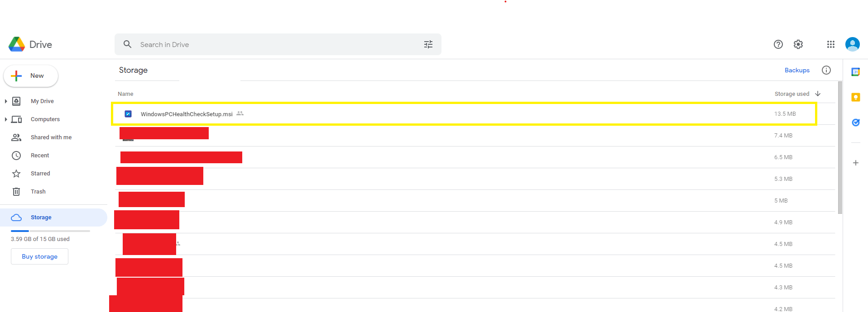Open the Google apps grid
Viewport: 868px width, 312px height.
[x=830, y=44]
